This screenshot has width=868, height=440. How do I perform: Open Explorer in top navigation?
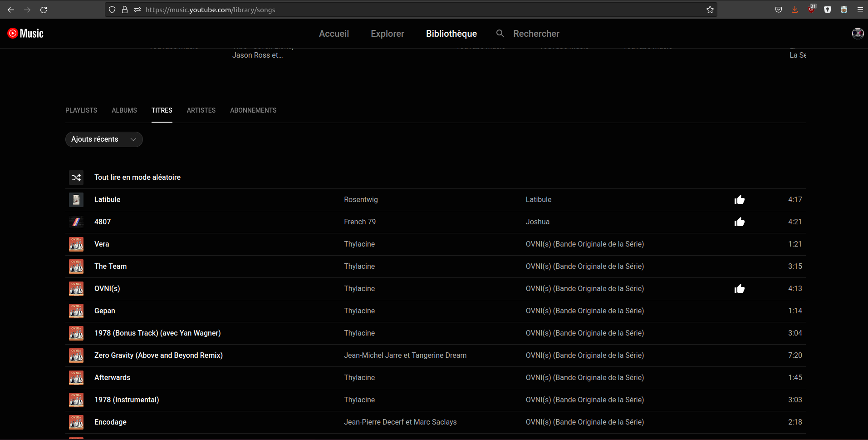pos(387,34)
